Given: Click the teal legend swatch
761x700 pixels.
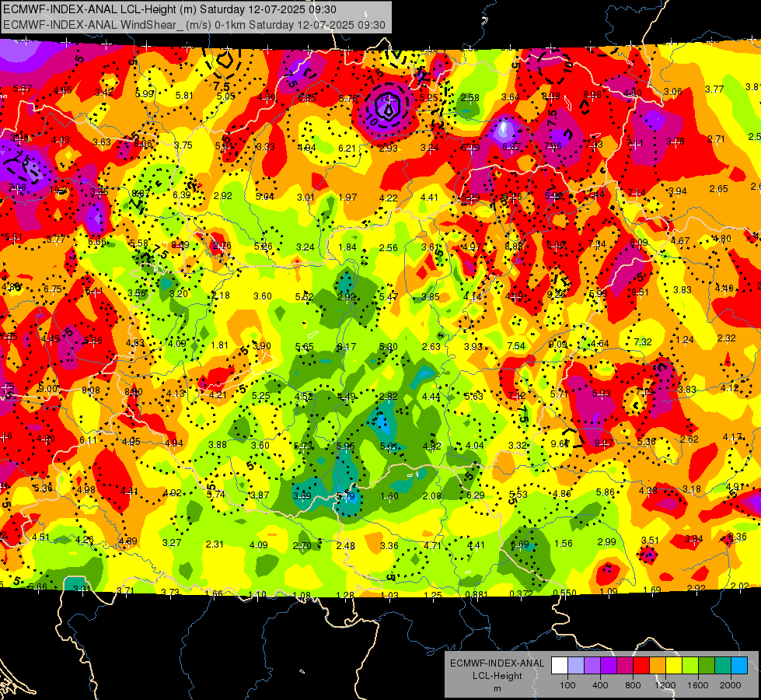Looking at the screenshot, I should click(x=723, y=666).
